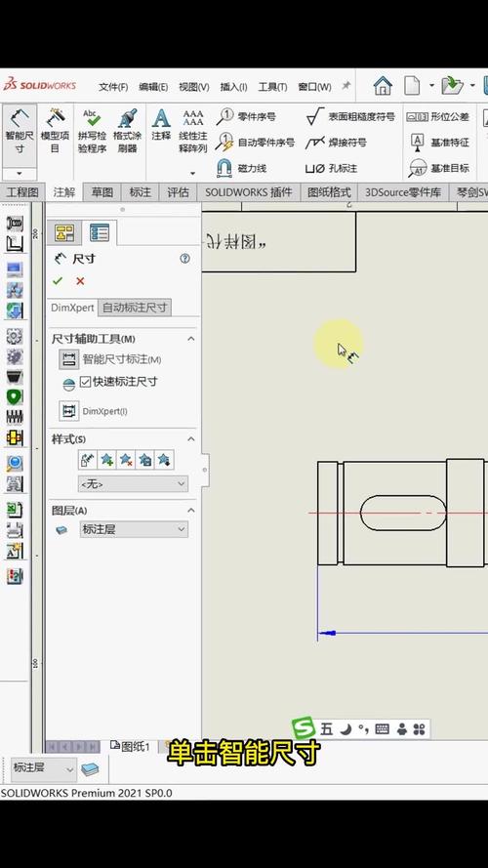Image resolution: width=488 pixels, height=868 pixels.
Task: Cancel dimension with red X
Action: pyautogui.click(x=80, y=281)
